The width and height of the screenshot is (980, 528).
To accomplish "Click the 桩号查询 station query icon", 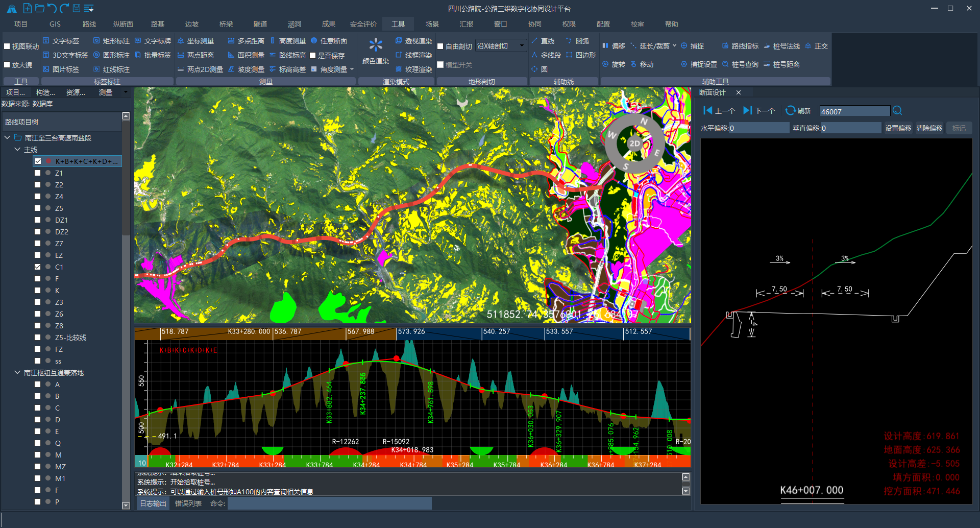I will (725, 64).
